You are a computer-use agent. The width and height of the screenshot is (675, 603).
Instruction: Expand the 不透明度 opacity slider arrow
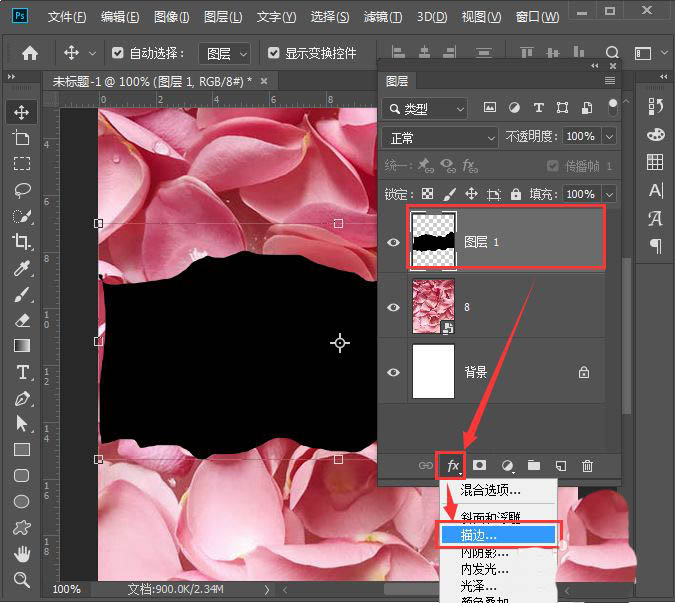pyautogui.click(x=610, y=137)
